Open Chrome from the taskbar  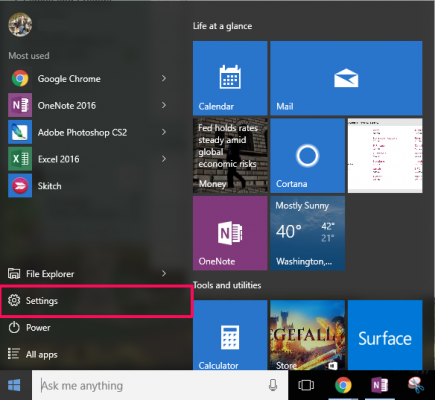[x=343, y=385]
